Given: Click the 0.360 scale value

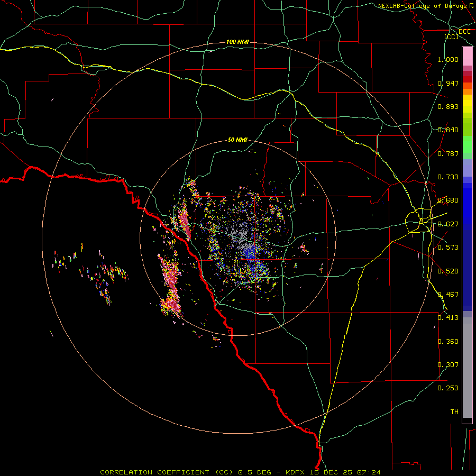Looking at the screenshot, I should pos(448,342).
